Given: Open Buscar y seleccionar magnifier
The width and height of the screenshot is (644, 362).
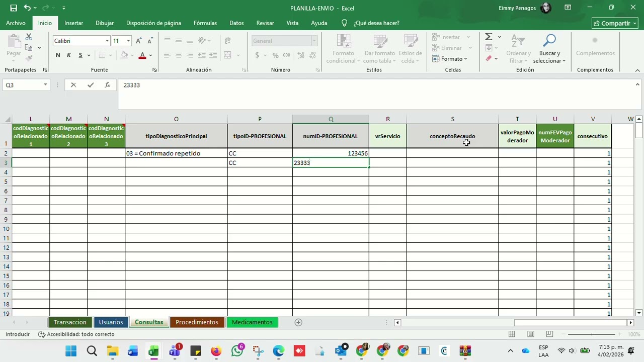Looking at the screenshot, I should coord(549,49).
